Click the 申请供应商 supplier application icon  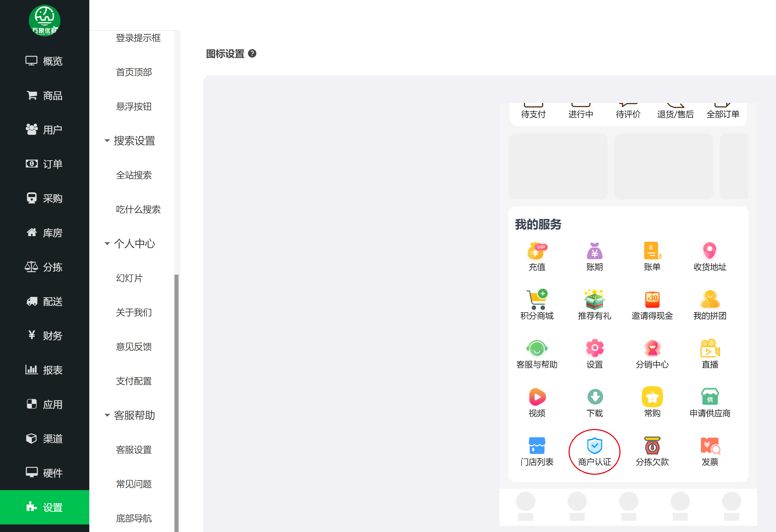(x=710, y=403)
